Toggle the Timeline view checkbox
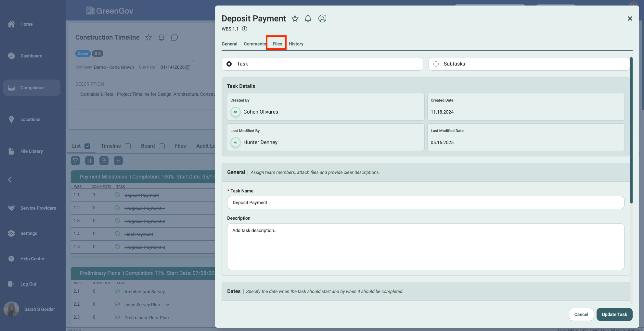The image size is (644, 331). (128, 146)
